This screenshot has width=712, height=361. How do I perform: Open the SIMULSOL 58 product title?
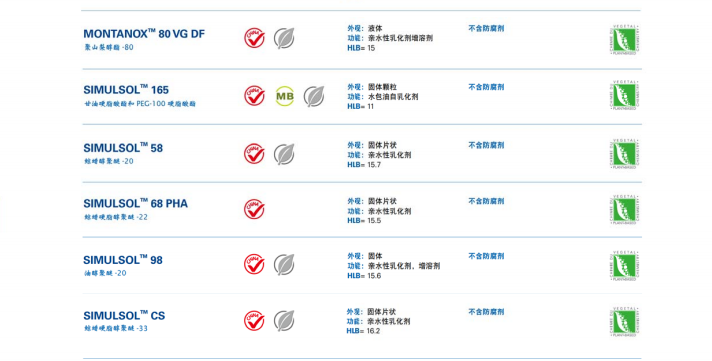pyautogui.click(x=123, y=148)
